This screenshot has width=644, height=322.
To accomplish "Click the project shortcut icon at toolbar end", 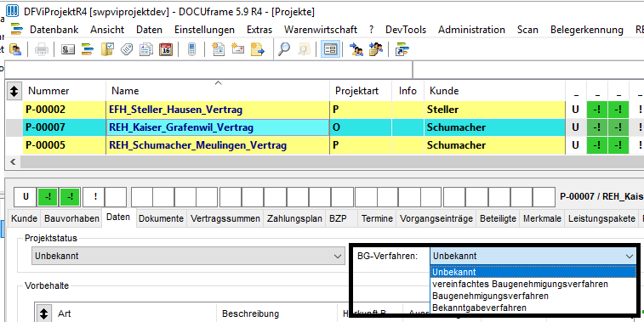I will [x=402, y=49].
